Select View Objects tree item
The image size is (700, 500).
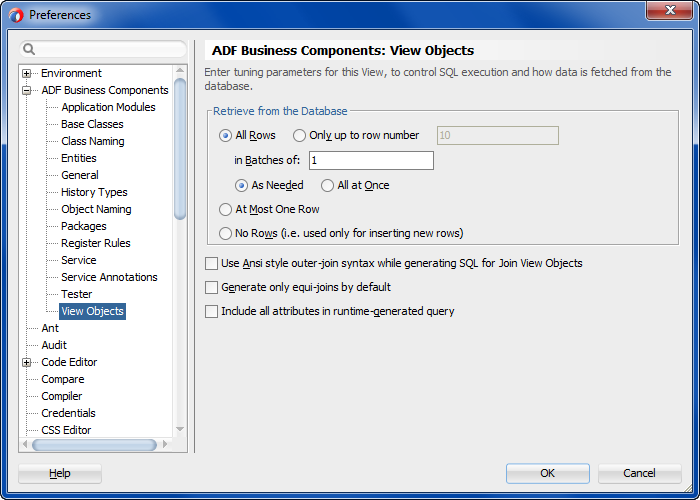(92, 311)
